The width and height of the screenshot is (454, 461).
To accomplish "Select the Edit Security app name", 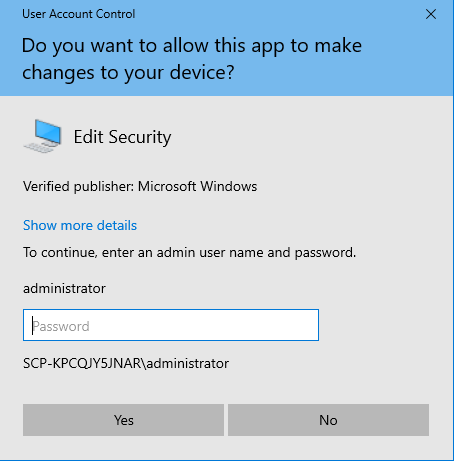I will coord(122,137).
